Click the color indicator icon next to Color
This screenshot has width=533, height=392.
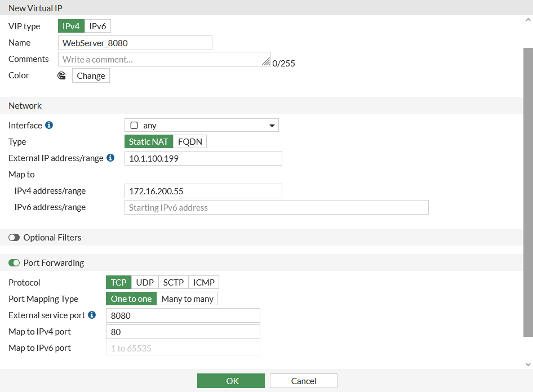[61, 75]
